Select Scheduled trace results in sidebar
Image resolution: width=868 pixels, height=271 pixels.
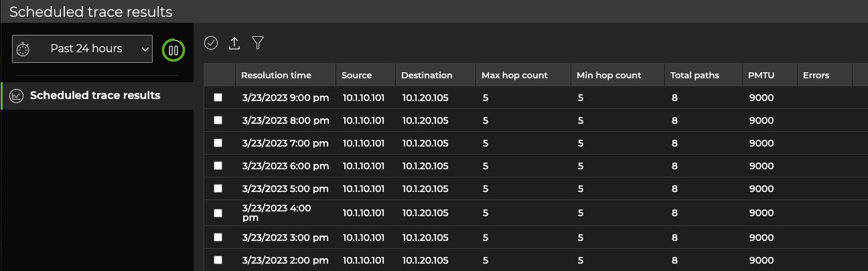pos(95,96)
